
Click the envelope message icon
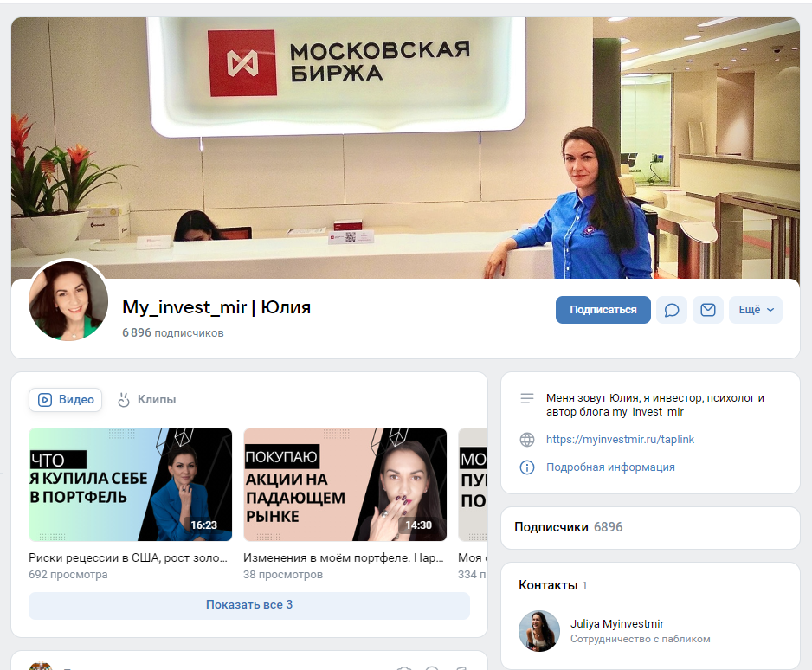click(x=708, y=310)
